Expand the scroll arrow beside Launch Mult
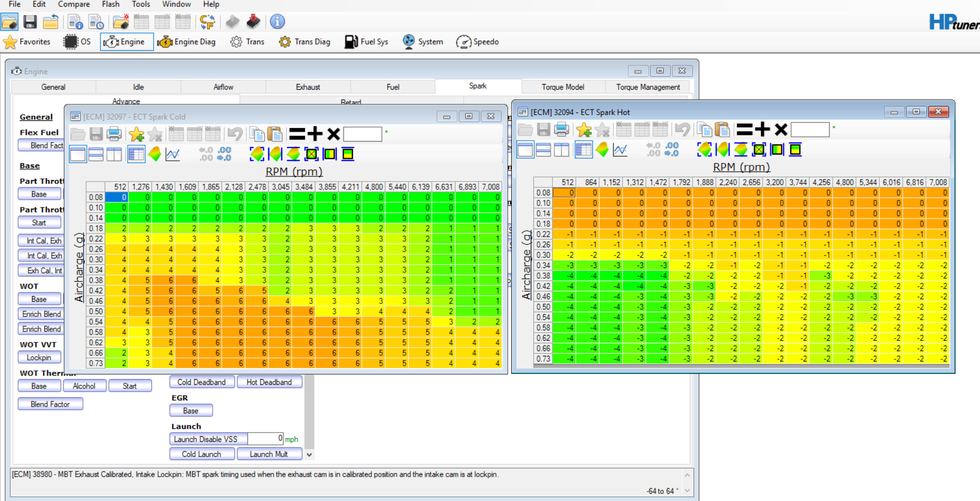The height and width of the screenshot is (501, 980). point(309,454)
